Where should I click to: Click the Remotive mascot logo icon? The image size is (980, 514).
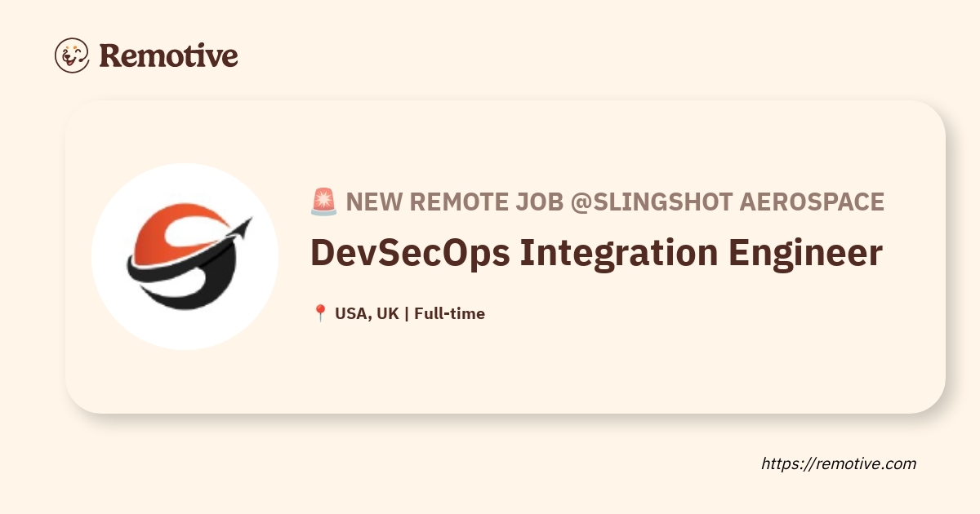[72, 55]
